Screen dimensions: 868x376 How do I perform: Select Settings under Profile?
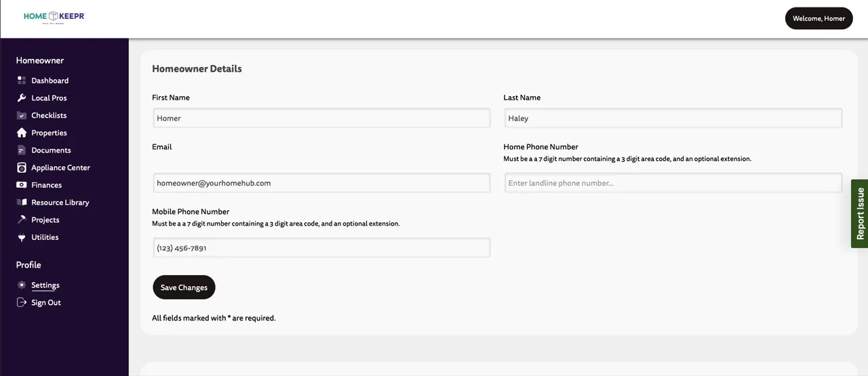point(45,285)
